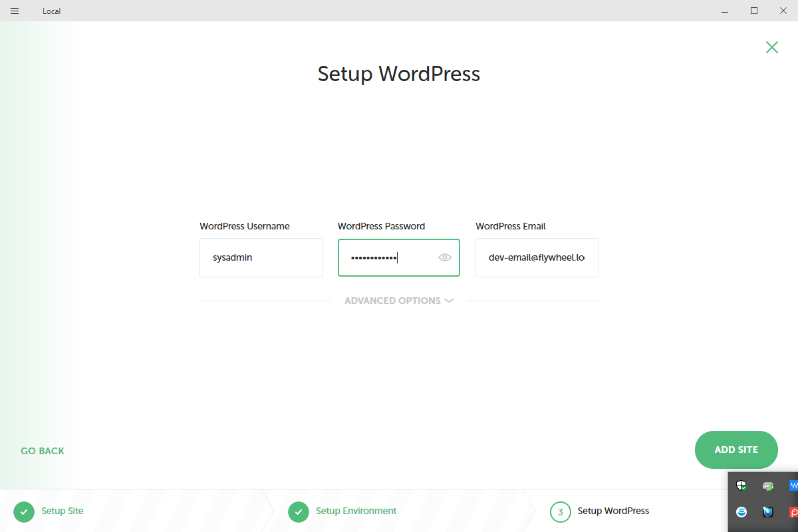Image resolution: width=798 pixels, height=532 pixels.
Task: Open Windows Security shield tray icon
Action: (x=741, y=485)
